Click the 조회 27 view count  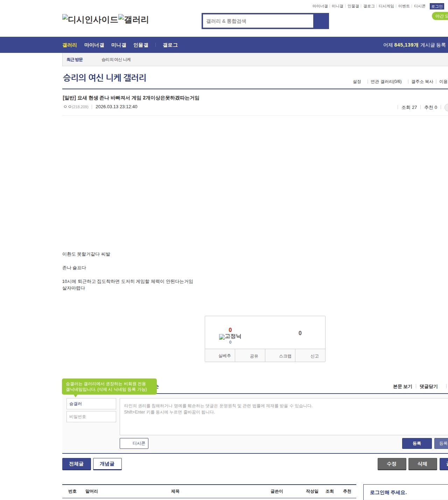[x=409, y=107]
